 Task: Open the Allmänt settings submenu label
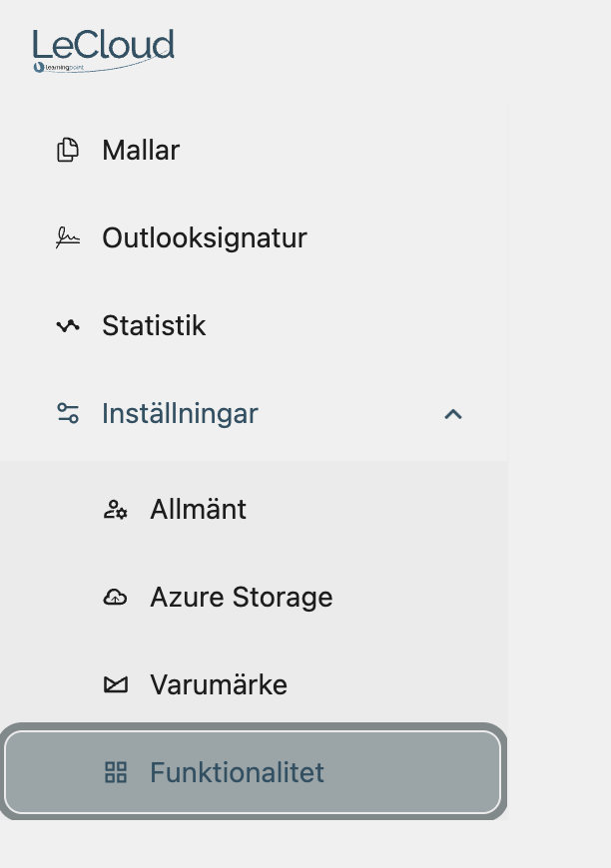199,509
